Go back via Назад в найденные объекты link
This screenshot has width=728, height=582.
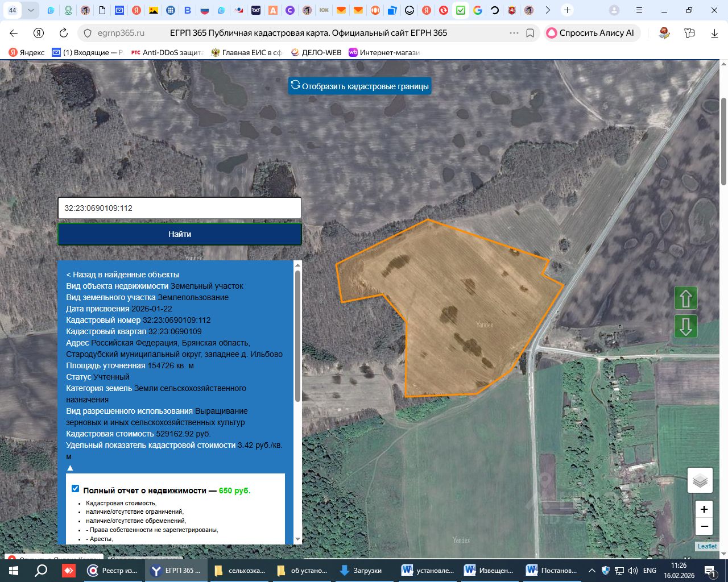(122, 275)
